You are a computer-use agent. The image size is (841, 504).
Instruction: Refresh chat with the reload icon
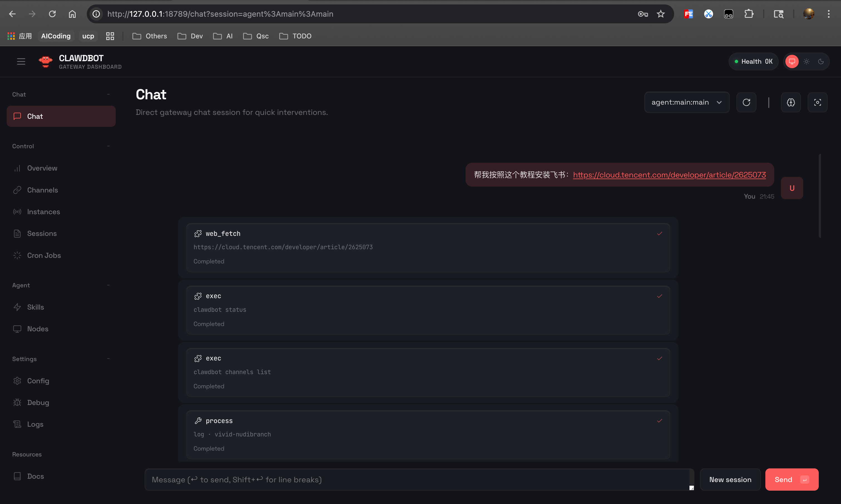point(746,102)
